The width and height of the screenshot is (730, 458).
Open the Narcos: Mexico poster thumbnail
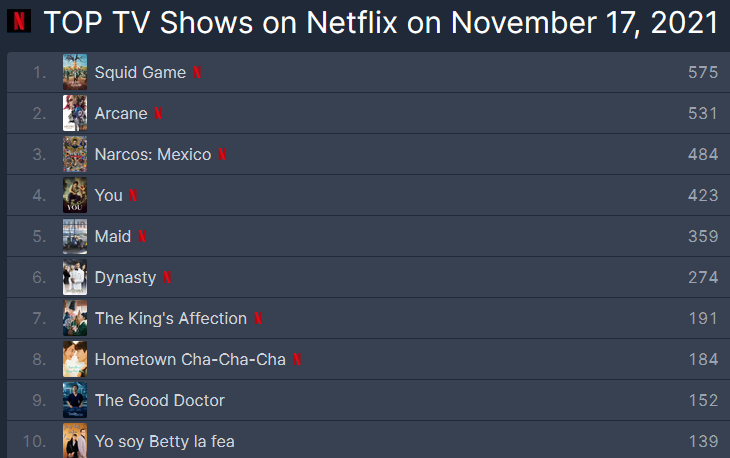tap(75, 154)
